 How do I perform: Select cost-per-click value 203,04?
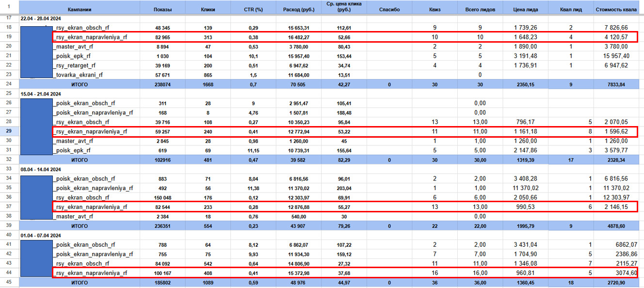(344, 188)
